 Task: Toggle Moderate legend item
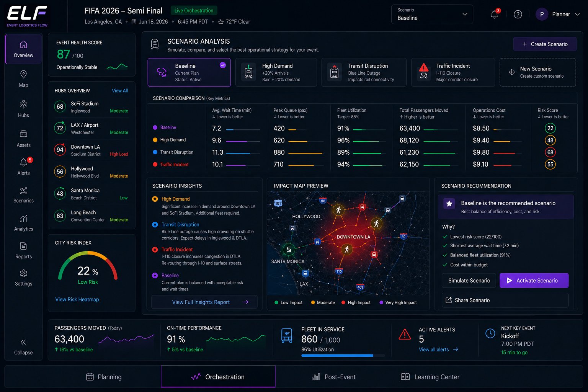[323, 302]
